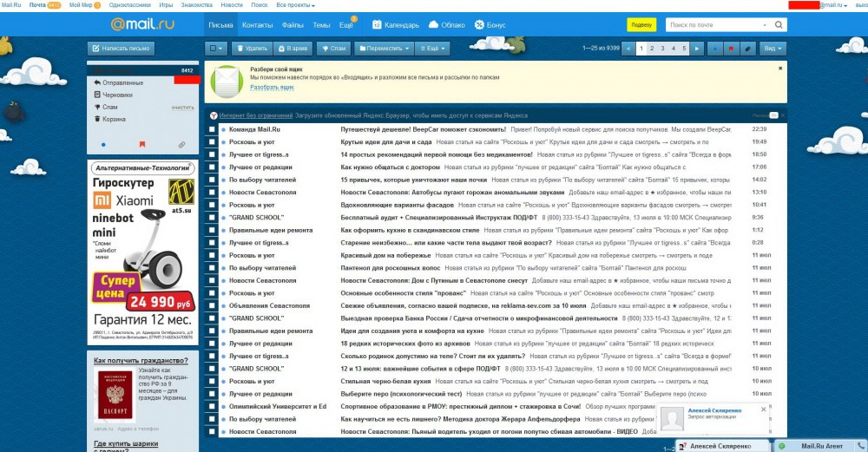Image resolution: width=868 pixels, height=452 pixels.
Task: Click the Yandex browser ad icon
Action: click(x=214, y=115)
